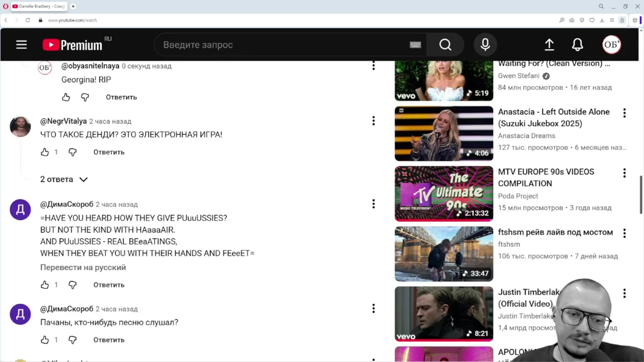Viewport: 644px width, 362px height.
Task: View site security lock info
Action: [x=41, y=20]
